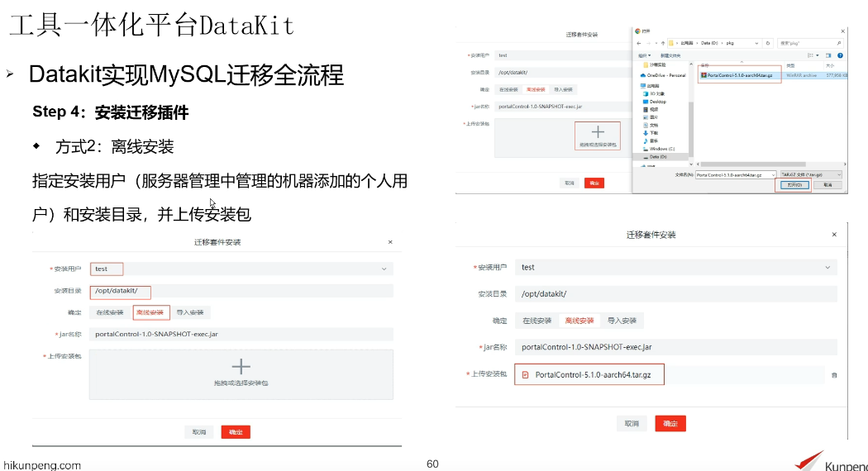
Task: Open 安装用户 dropdown in the bottom-left dialog
Action: pos(241,269)
